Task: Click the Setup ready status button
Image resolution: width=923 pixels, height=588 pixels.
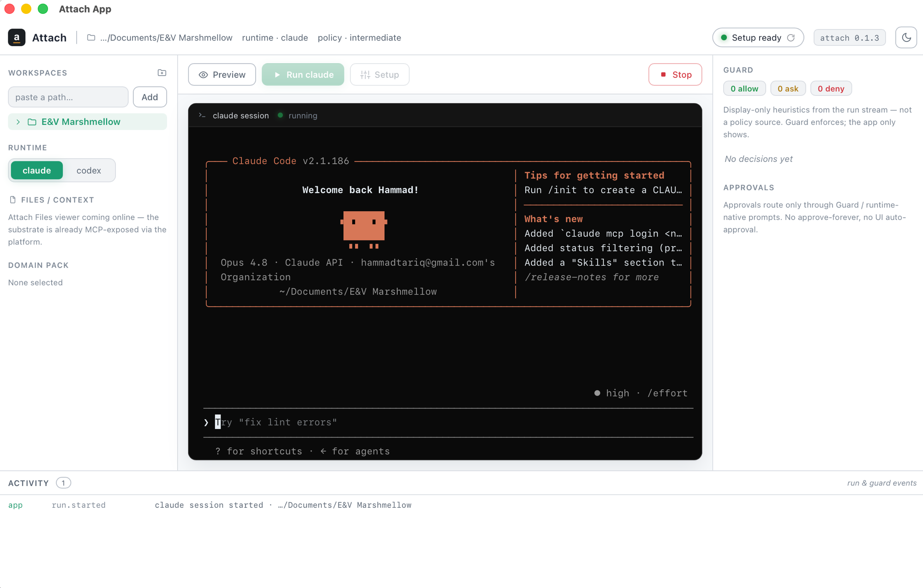Action: pyautogui.click(x=758, y=37)
